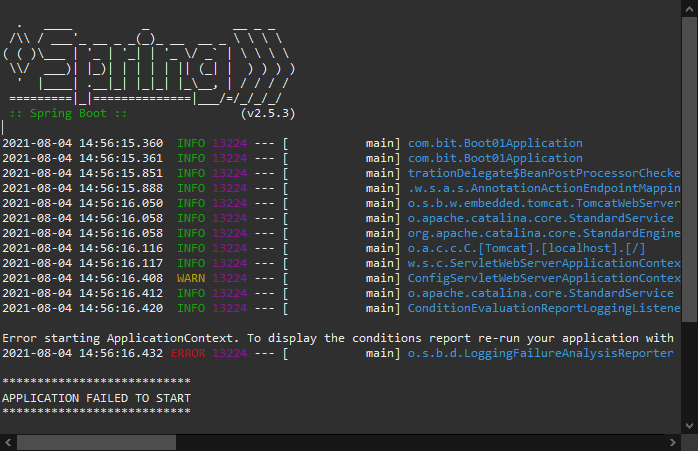This screenshot has height=451, width=698.
Task: Click the vertical scrollbar up arrow
Action: click(689, 9)
